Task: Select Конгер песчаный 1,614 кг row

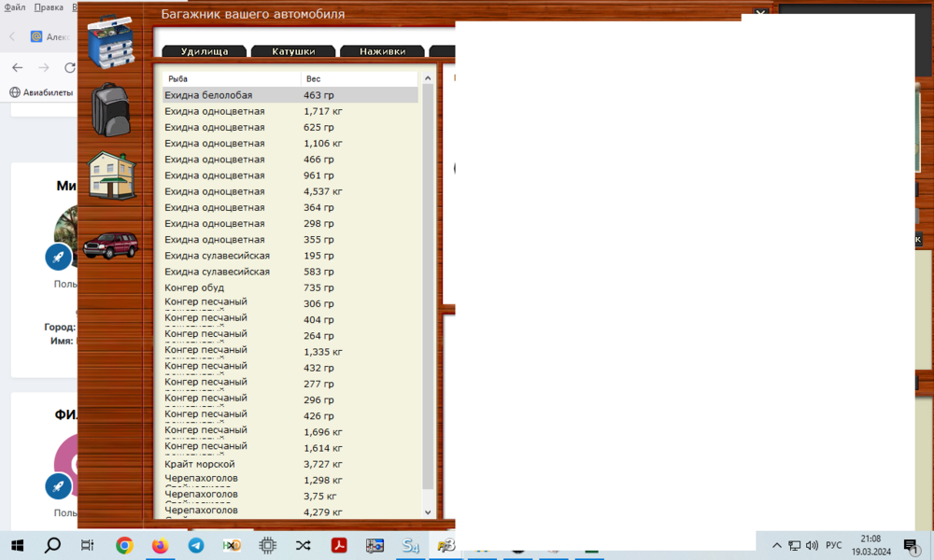Action: pyautogui.click(x=290, y=448)
